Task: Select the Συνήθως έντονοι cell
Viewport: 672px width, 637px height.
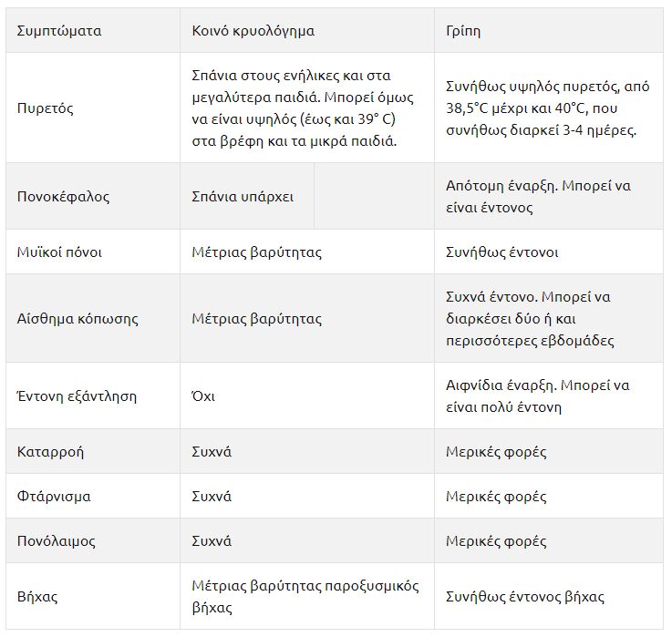Action: (x=501, y=252)
